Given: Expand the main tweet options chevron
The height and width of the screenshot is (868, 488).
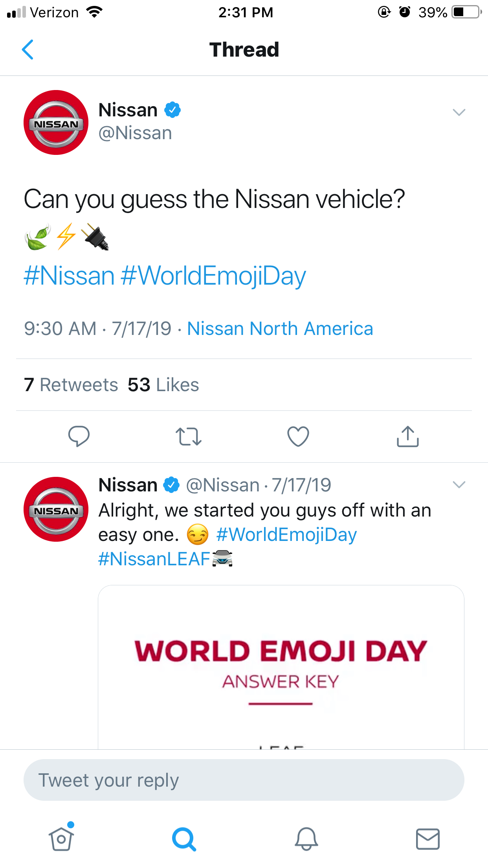Looking at the screenshot, I should coord(459,112).
